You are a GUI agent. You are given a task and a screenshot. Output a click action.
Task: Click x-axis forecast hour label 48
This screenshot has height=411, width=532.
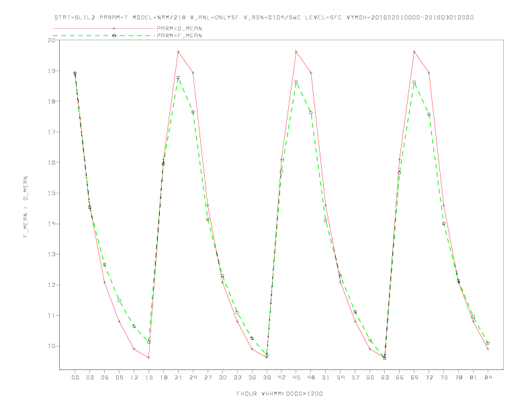tap(311, 377)
